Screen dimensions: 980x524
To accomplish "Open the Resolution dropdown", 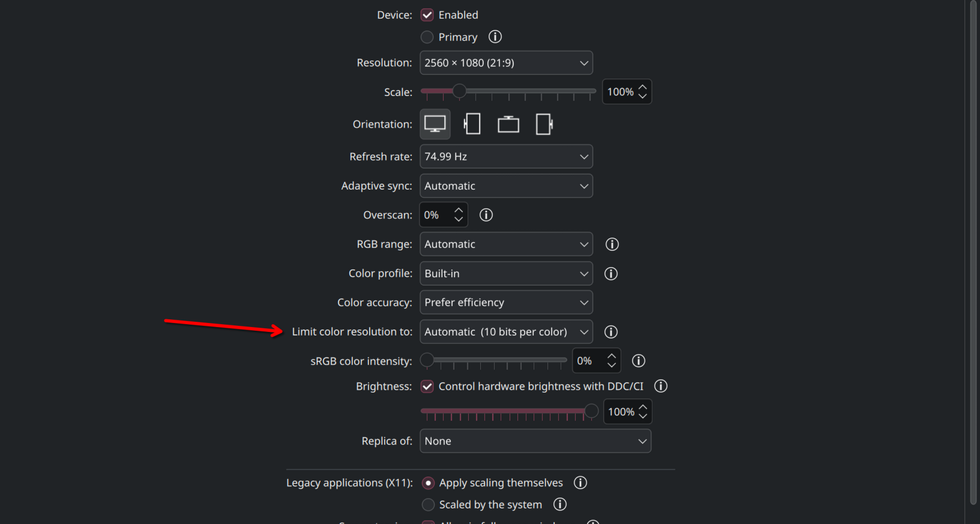I will (x=507, y=63).
